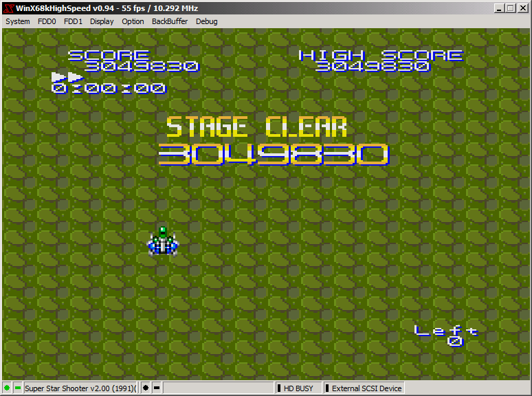Click the white double-arrow speed icons
532x396 pixels.
pos(67,77)
